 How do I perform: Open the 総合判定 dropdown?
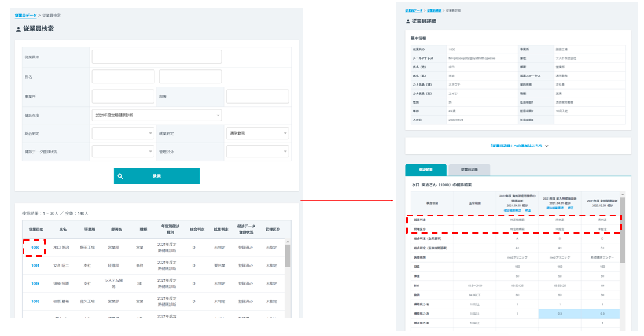point(123,134)
